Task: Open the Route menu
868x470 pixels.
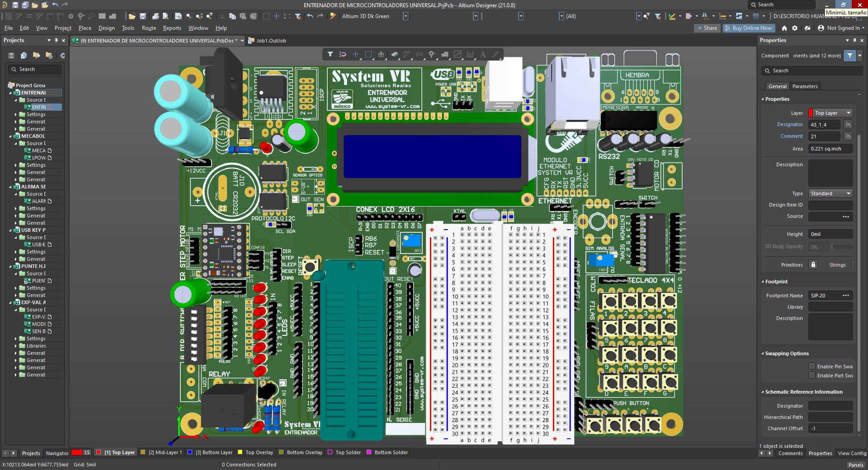Action: click(149, 28)
